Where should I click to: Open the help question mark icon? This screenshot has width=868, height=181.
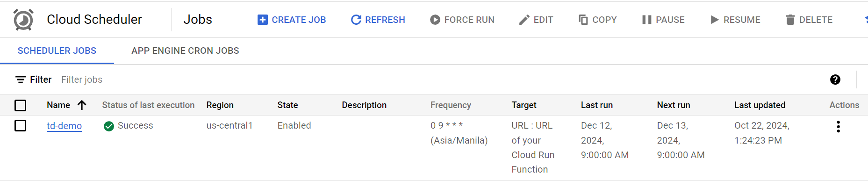coord(835,80)
